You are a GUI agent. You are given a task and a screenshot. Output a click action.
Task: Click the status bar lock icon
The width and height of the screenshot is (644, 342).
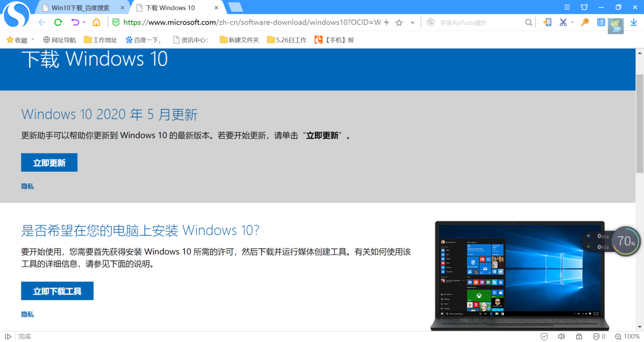point(579,337)
